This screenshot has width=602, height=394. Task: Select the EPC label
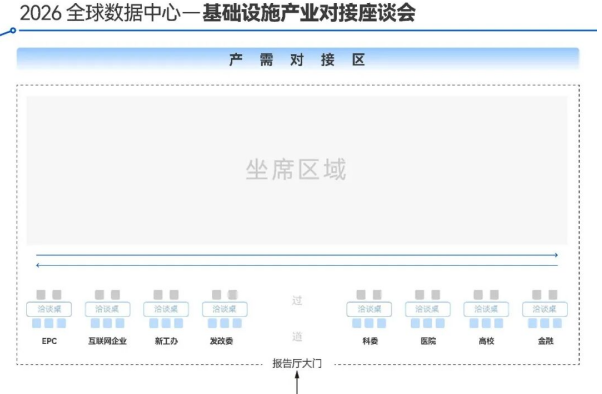pos(49,341)
